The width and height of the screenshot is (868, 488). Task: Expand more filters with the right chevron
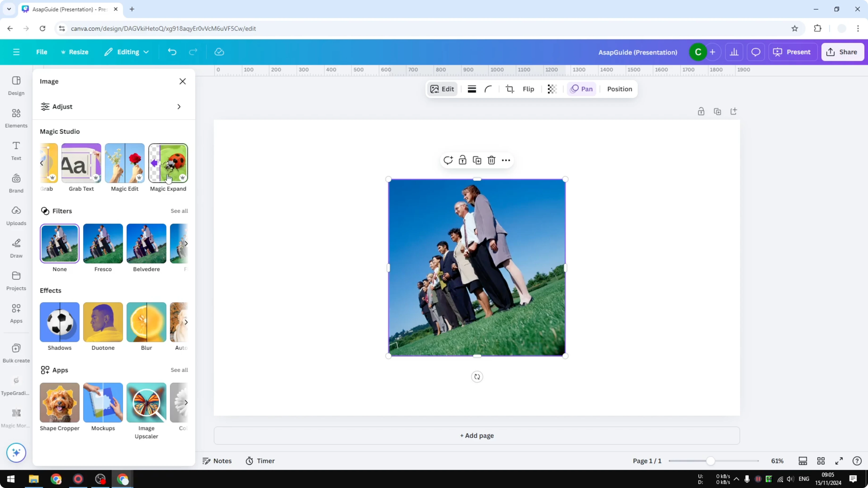186,244
